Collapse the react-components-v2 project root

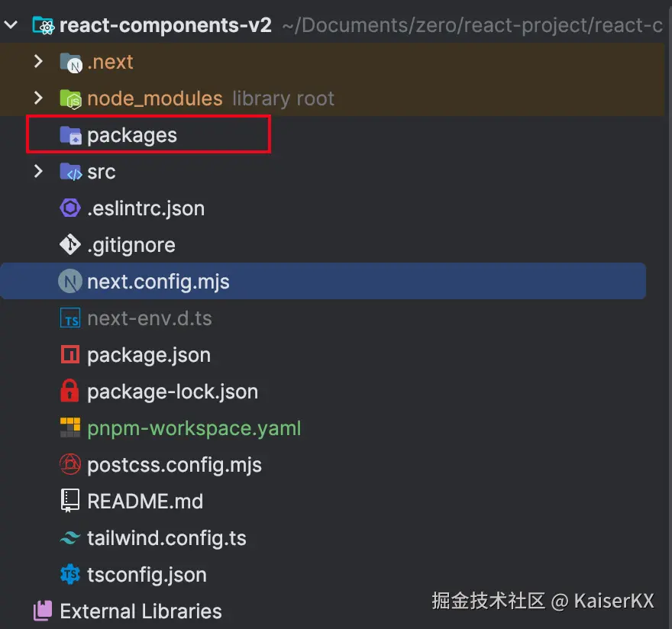(11, 25)
